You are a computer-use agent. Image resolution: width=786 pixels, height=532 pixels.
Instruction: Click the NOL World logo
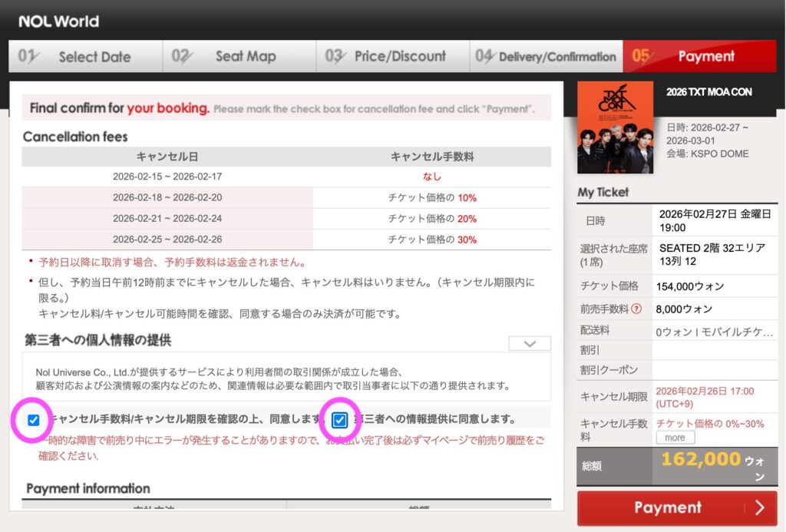click(x=58, y=21)
